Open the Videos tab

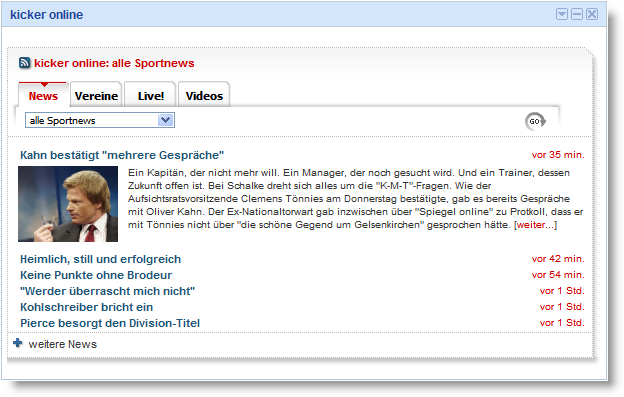click(204, 95)
